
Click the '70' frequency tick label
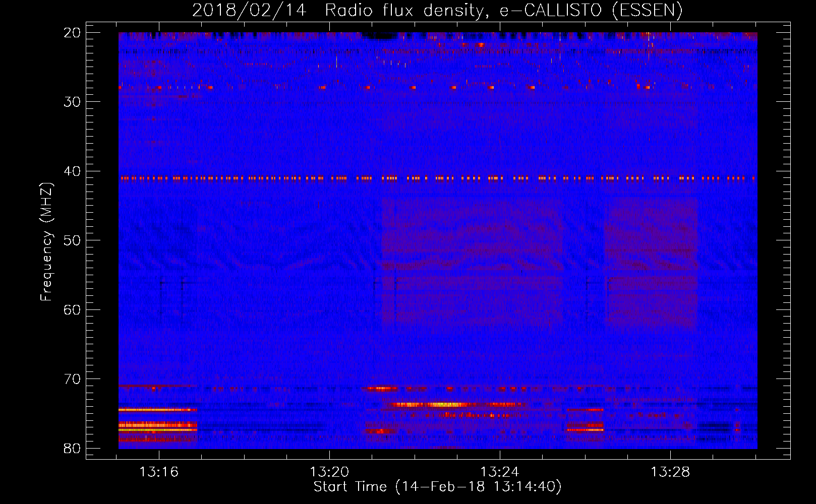click(72, 379)
